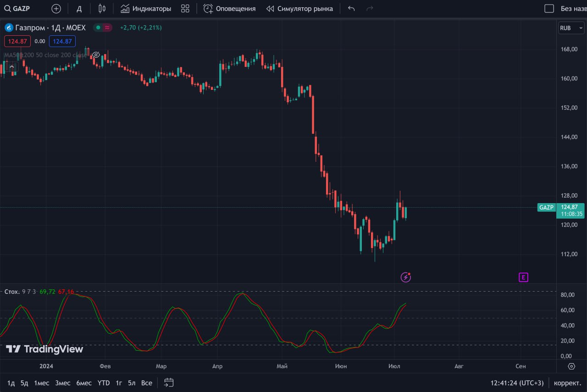587x392 pixels.
Task: Set range to 3мес
Action: (x=63, y=383)
